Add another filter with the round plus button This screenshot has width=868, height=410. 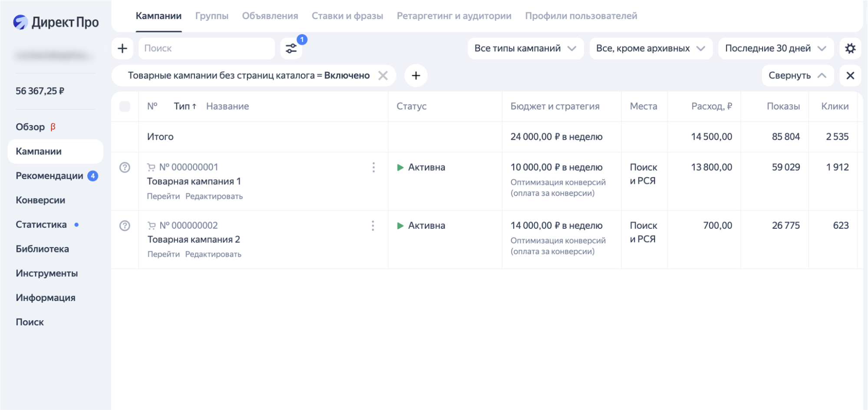pyautogui.click(x=416, y=75)
